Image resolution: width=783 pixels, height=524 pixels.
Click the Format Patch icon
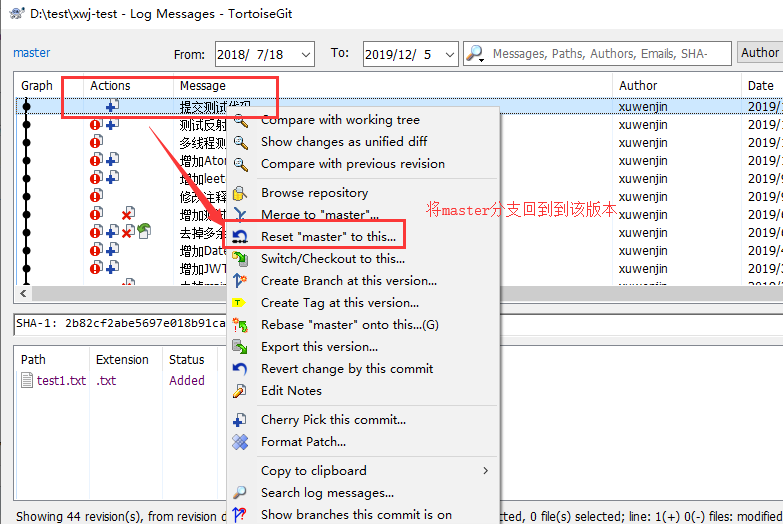tap(240, 442)
